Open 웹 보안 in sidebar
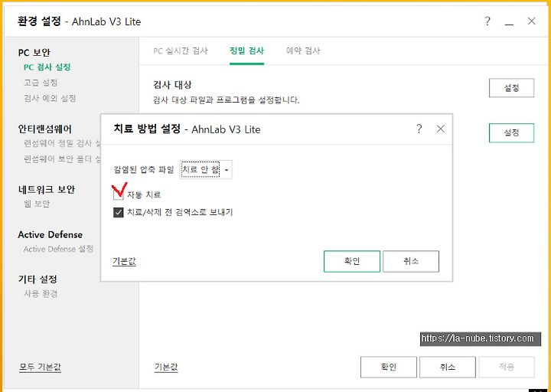 coord(37,204)
